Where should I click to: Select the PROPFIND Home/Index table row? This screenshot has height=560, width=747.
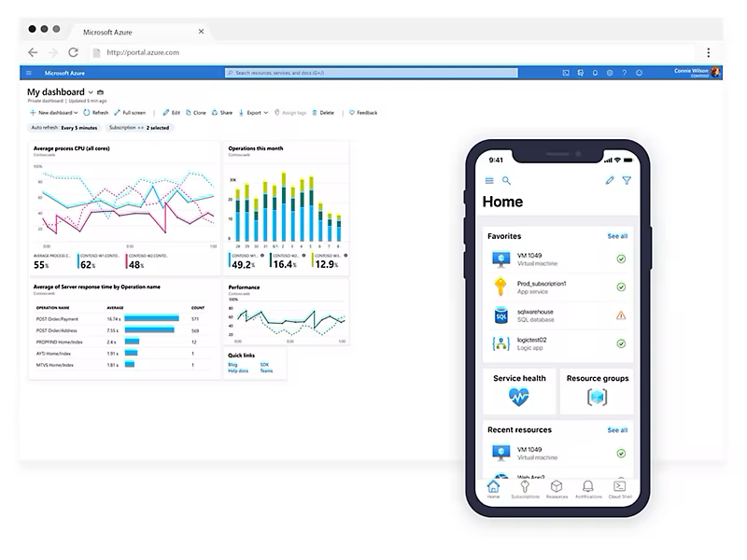(x=123, y=342)
